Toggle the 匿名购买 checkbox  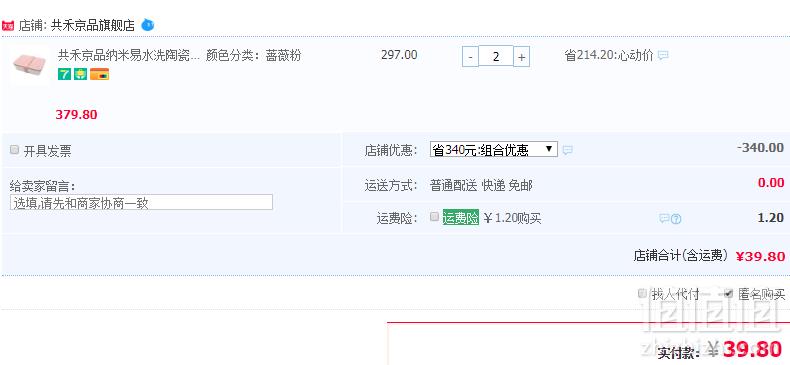tap(729, 293)
